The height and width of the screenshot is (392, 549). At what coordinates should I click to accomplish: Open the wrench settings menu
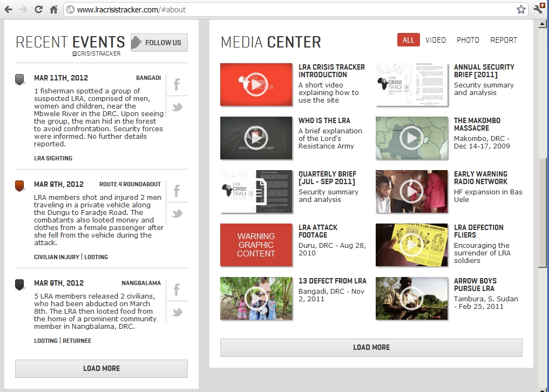coord(539,10)
